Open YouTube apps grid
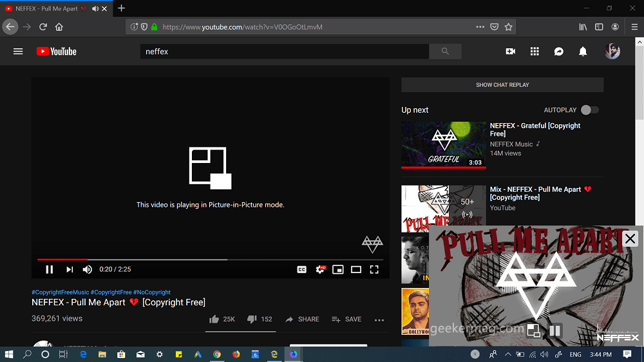This screenshot has width=644, height=362. pyautogui.click(x=535, y=52)
